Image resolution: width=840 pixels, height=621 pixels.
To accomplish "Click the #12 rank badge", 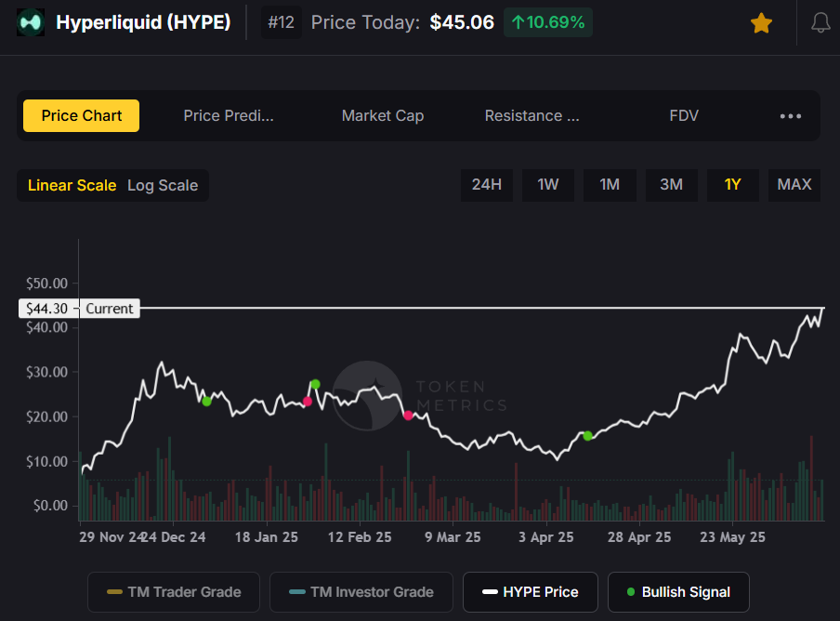I will [282, 22].
